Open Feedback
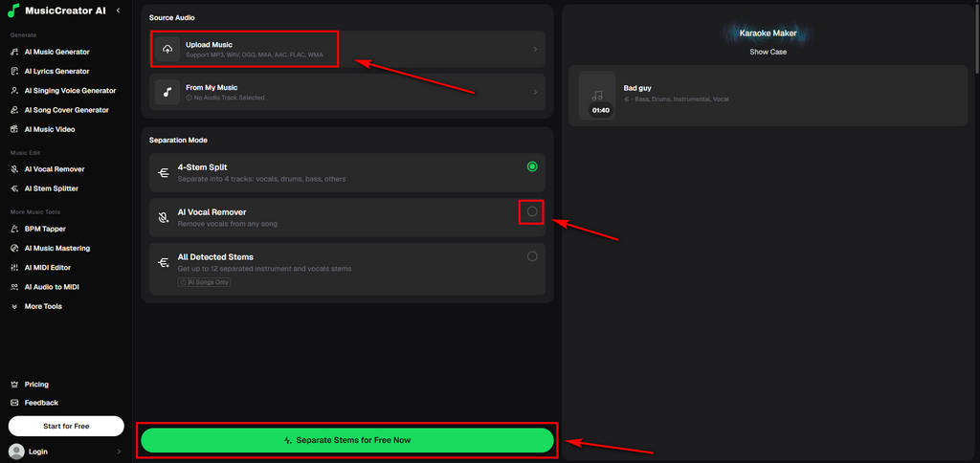 (41, 403)
